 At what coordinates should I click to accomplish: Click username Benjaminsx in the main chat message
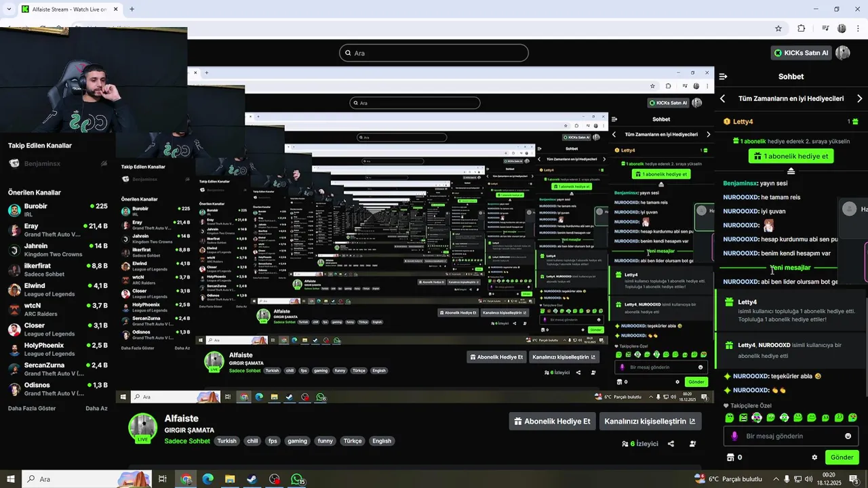point(740,183)
